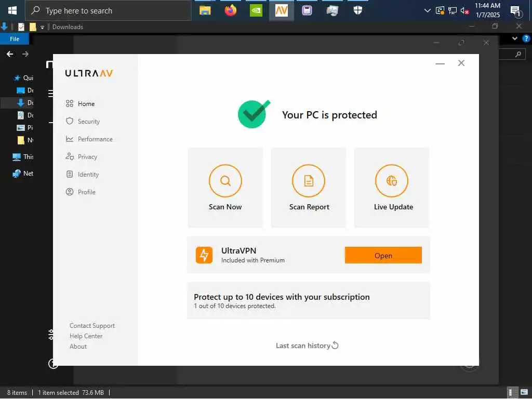Click the File Explorer help icon
The image size is (532, 399).
click(x=526, y=38)
